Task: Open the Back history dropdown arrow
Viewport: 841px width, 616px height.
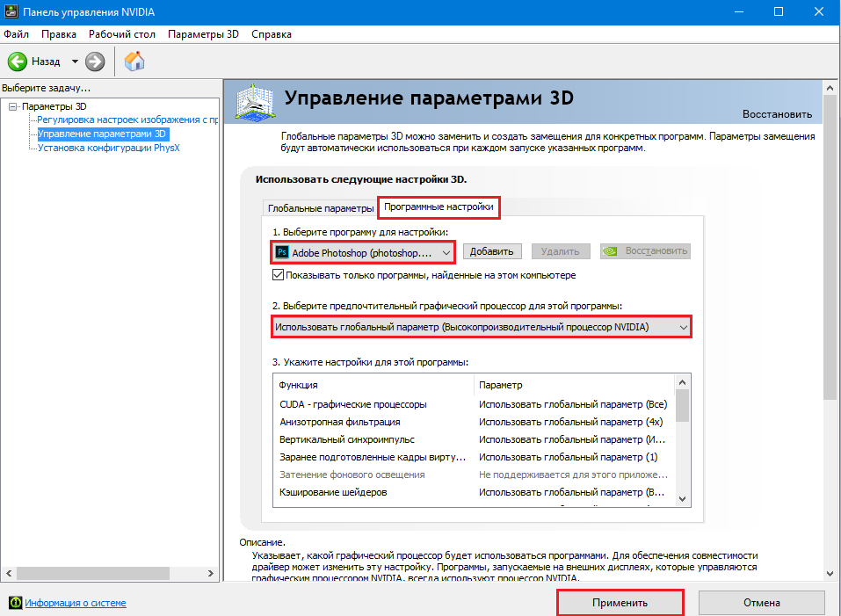Action: [75, 62]
